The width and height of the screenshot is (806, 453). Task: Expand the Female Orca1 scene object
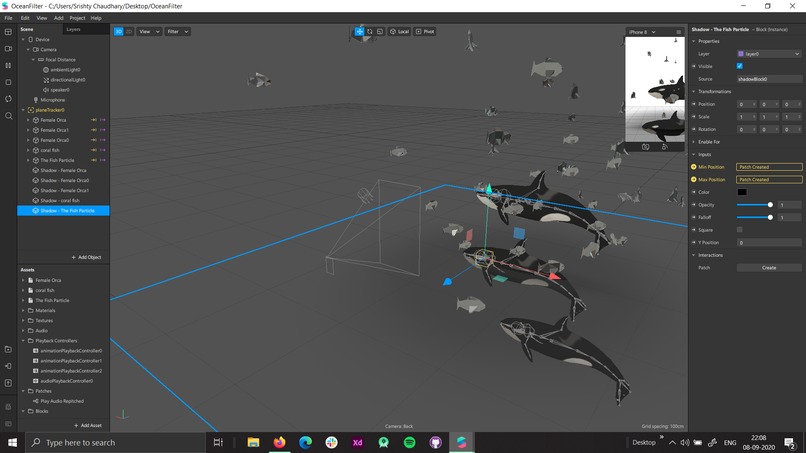click(x=28, y=130)
